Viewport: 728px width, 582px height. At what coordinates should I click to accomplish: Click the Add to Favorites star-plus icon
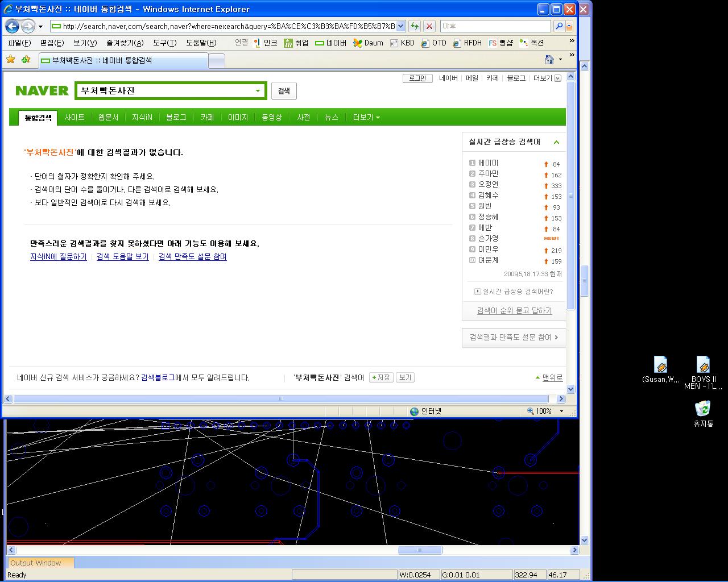[x=26, y=60]
